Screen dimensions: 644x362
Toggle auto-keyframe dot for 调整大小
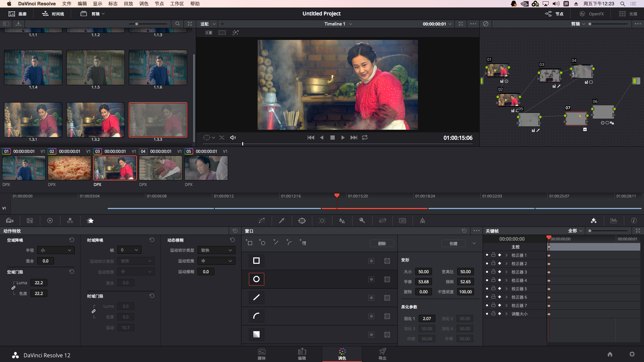487,314
